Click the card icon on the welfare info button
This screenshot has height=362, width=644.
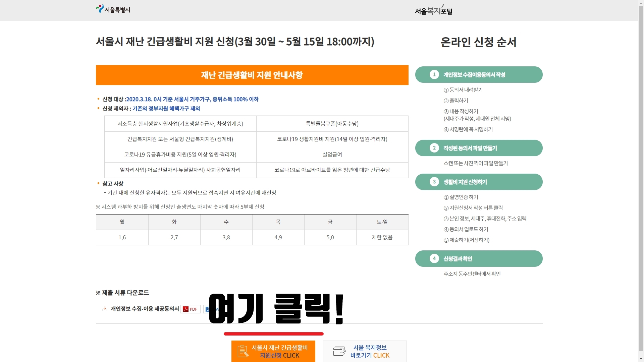(x=339, y=351)
